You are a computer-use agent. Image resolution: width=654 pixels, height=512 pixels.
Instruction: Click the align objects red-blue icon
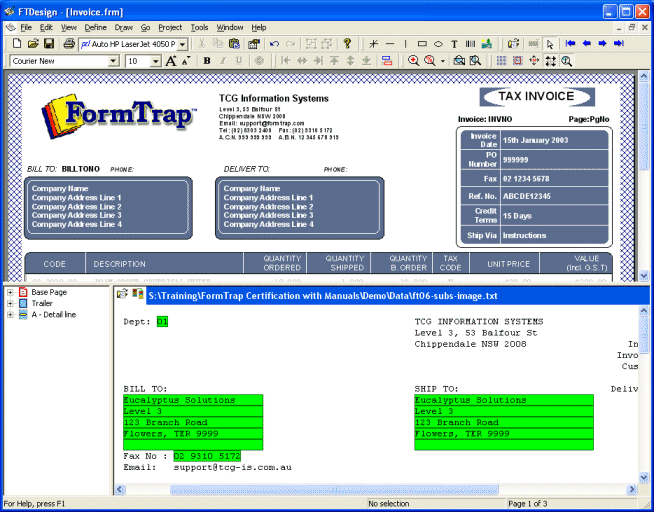[x=387, y=61]
